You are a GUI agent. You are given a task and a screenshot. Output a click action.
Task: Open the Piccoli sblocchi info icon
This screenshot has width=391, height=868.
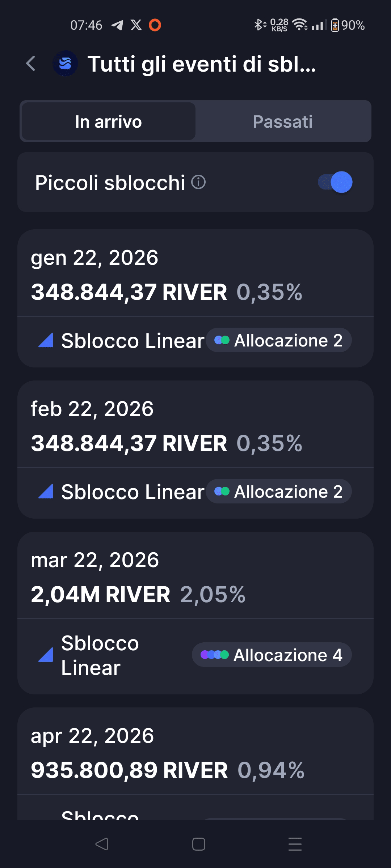[198, 182]
